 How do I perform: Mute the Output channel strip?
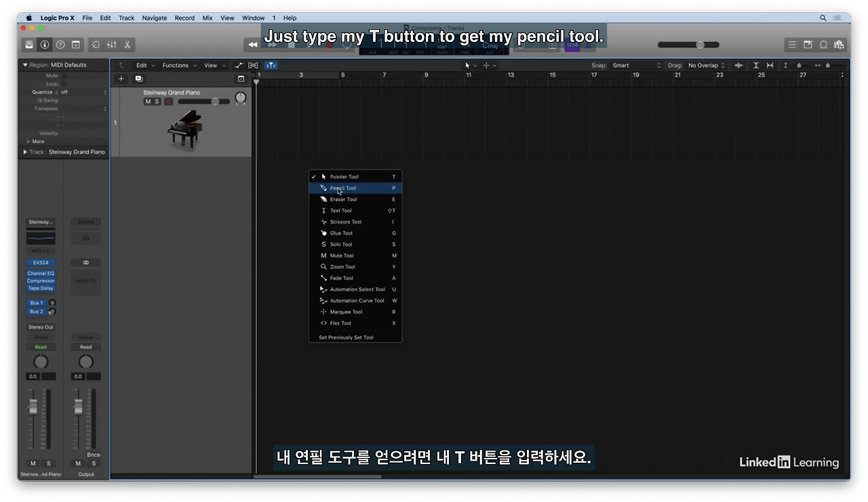pos(78,463)
